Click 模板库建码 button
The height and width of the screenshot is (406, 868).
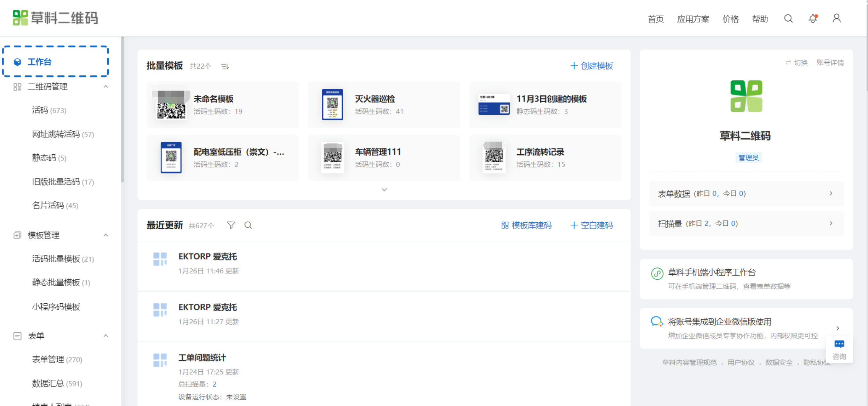526,225
